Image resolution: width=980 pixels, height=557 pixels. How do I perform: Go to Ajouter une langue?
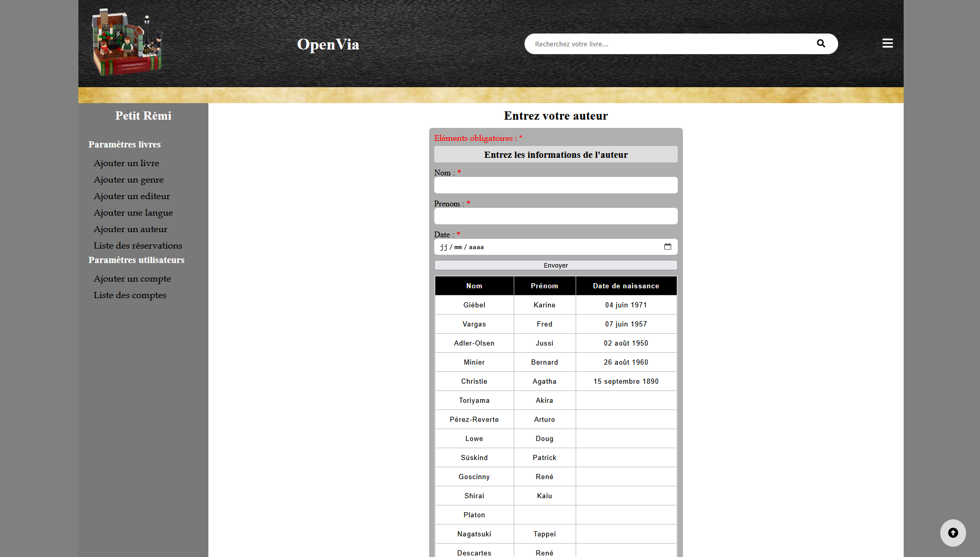pyautogui.click(x=133, y=212)
